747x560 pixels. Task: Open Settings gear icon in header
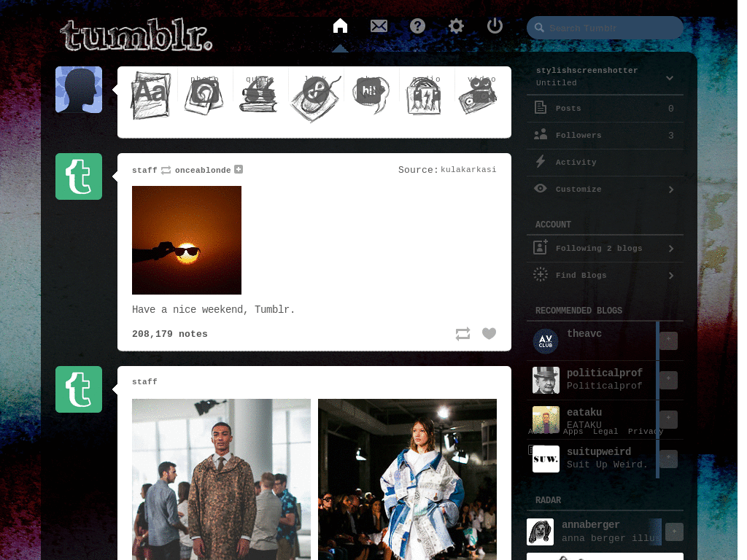(x=456, y=26)
